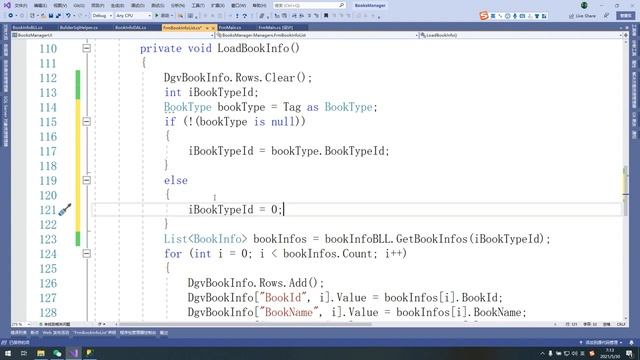Click the Visual Studio logo icon

(x=7, y=5)
